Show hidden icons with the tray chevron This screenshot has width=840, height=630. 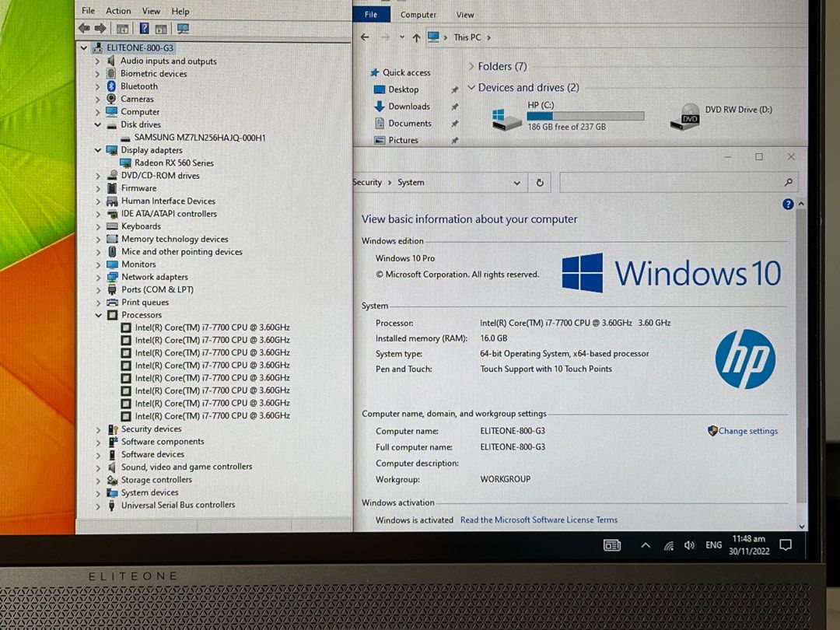pyautogui.click(x=646, y=546)
